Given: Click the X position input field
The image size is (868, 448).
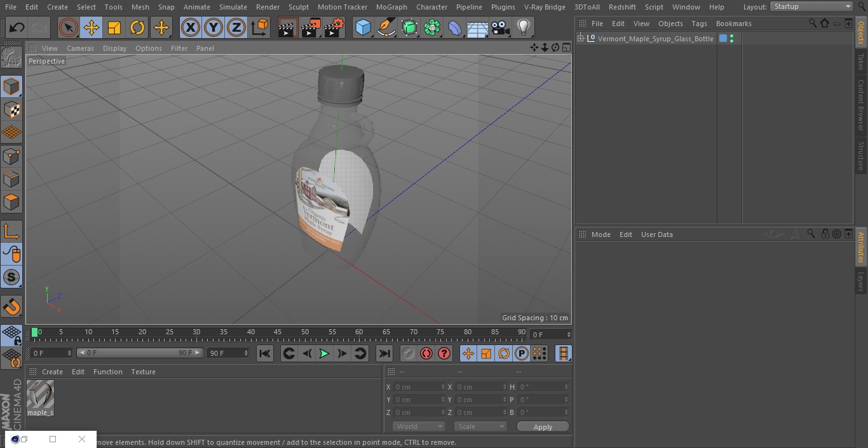Looking at the screenshot, I should tap(419, 387).
